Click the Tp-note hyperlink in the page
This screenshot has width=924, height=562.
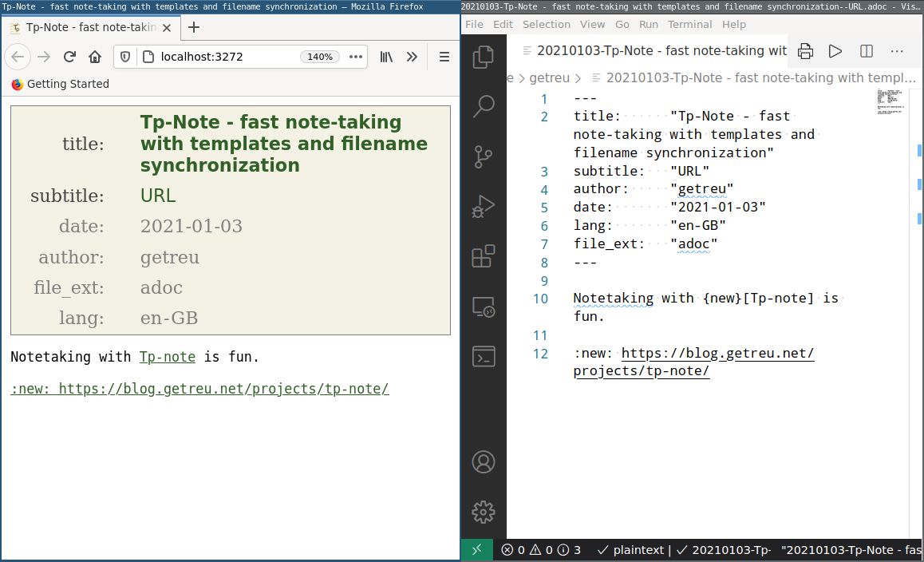pyautogui.click(x=168, y=357)
